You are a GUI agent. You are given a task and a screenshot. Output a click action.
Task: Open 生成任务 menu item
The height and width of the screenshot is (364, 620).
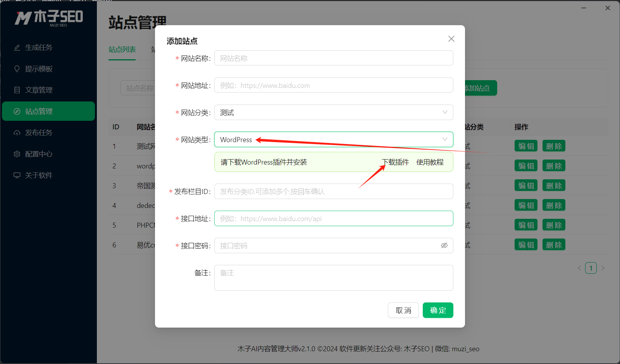coord(48,48)
